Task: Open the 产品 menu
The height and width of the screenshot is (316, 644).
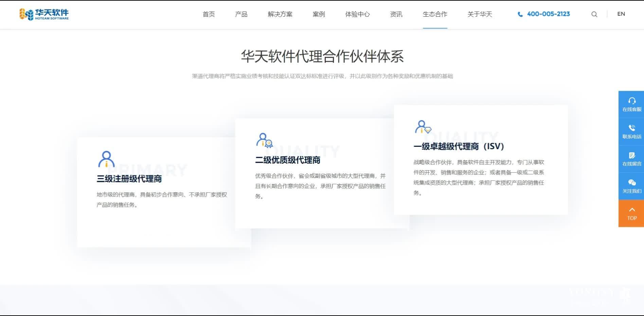Action: point(241,14)
